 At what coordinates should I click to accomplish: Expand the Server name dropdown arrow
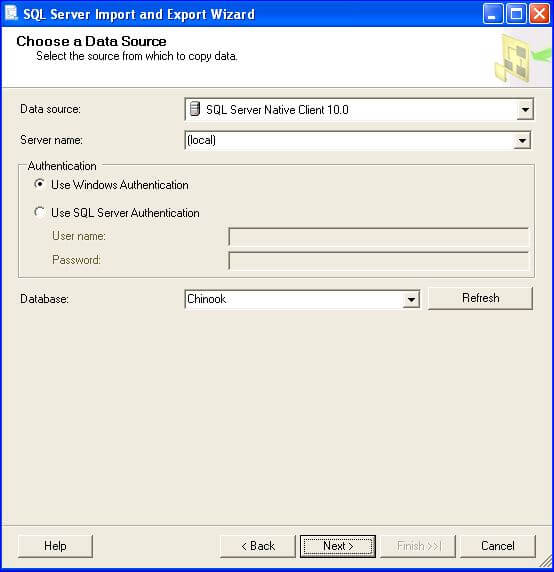click(x=522, y=140)
